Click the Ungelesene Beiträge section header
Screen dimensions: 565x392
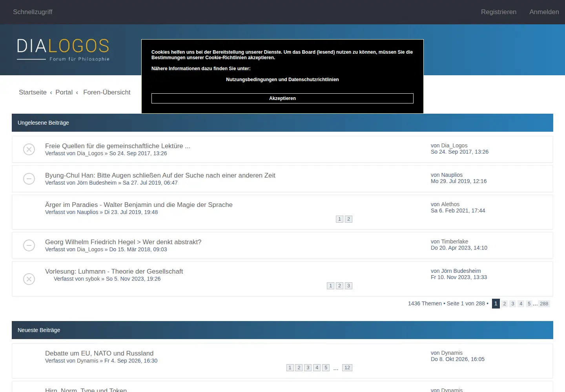click(x=282, y=123)
